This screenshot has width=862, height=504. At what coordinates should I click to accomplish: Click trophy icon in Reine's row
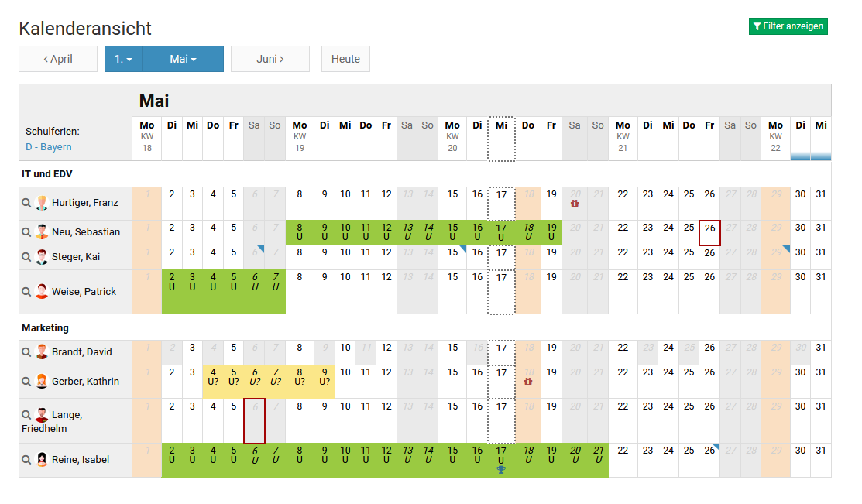501,469
